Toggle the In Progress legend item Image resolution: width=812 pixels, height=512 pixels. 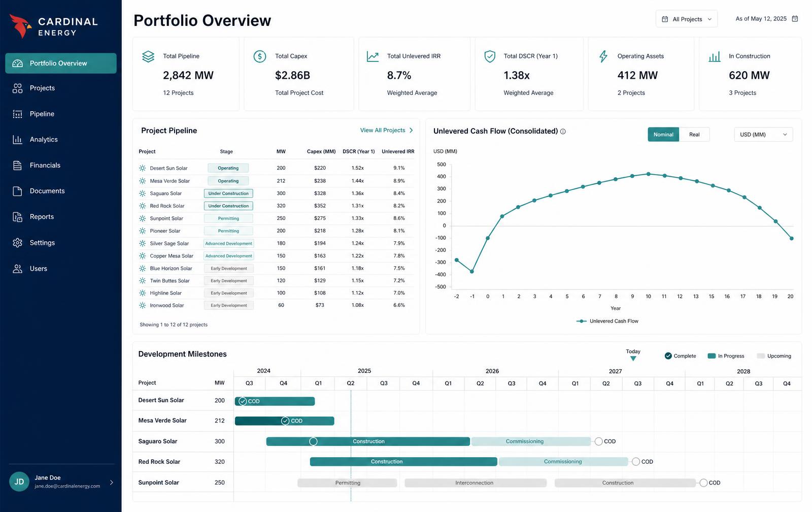(x=726, y=356)
